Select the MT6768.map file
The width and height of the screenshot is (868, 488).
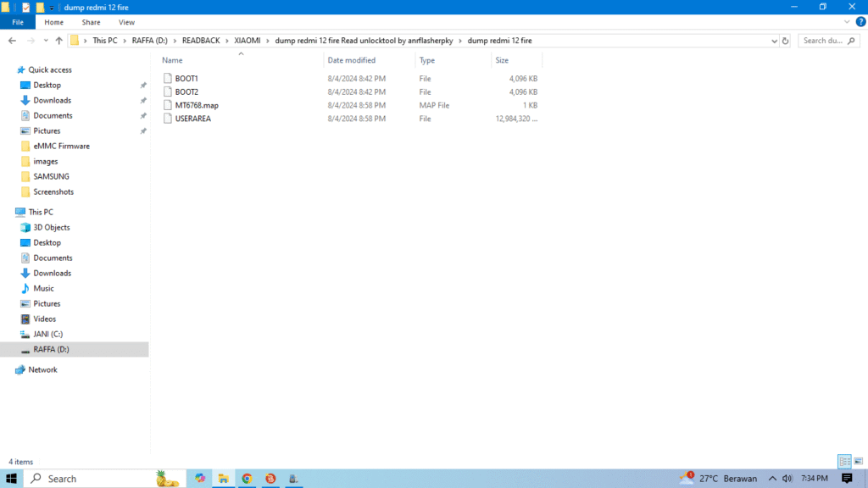(x=197, y=105)
